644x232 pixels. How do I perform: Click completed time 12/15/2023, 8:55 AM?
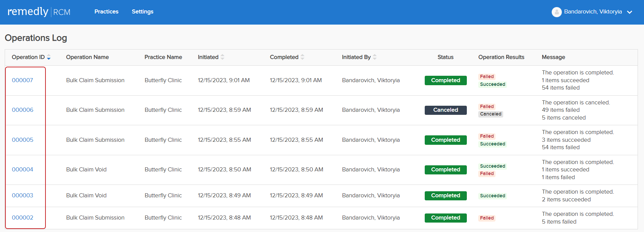296,140
